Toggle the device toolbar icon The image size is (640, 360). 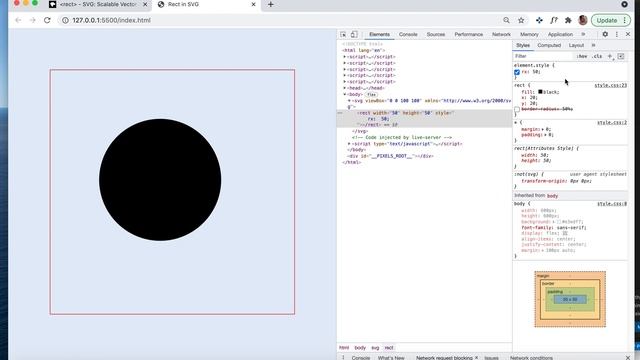[354, 34]
